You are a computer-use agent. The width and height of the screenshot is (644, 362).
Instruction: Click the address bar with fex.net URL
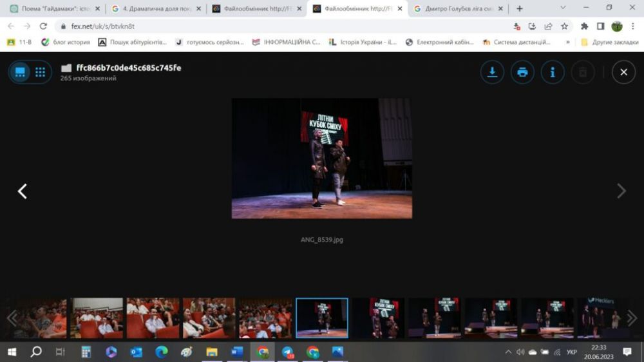click(258, 26)
